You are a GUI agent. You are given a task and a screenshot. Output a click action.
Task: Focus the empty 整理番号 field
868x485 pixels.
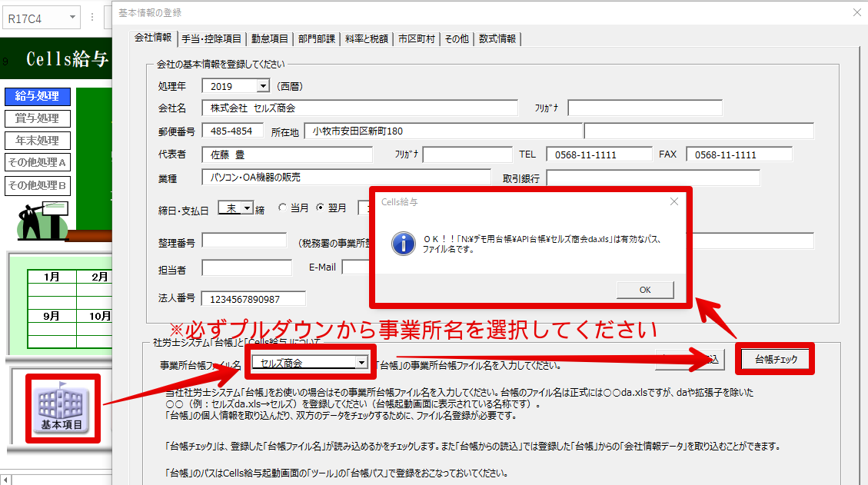pos(244,241)
